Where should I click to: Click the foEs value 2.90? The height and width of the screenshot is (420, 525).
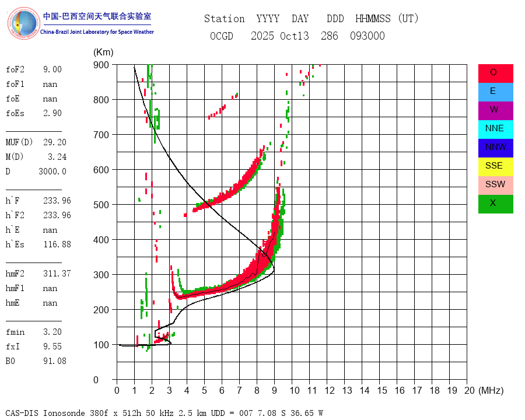coord(52,113)
